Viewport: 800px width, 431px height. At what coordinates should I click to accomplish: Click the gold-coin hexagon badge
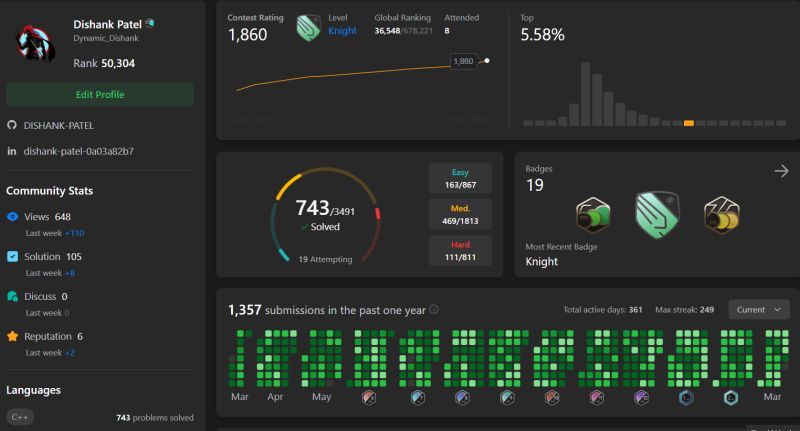(721, 215)
